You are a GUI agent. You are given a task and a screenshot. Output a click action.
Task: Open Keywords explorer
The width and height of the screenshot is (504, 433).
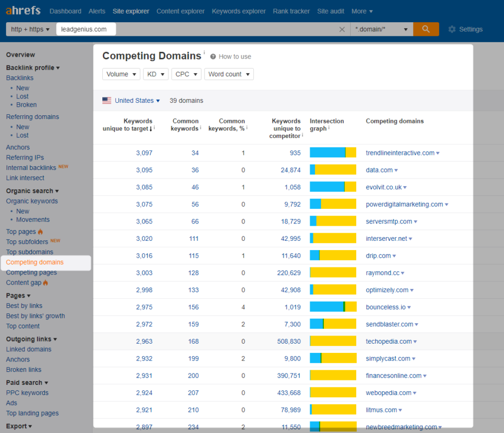239,11
